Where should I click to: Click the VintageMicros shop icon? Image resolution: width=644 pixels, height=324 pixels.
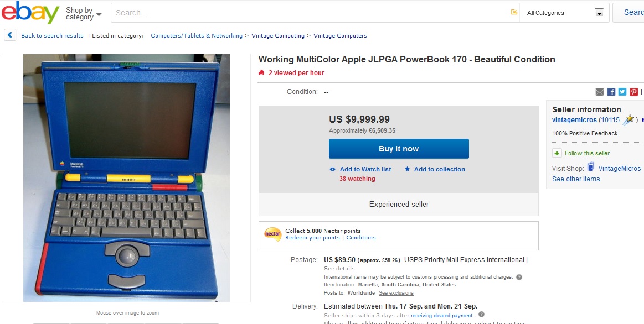click(591, 167)
